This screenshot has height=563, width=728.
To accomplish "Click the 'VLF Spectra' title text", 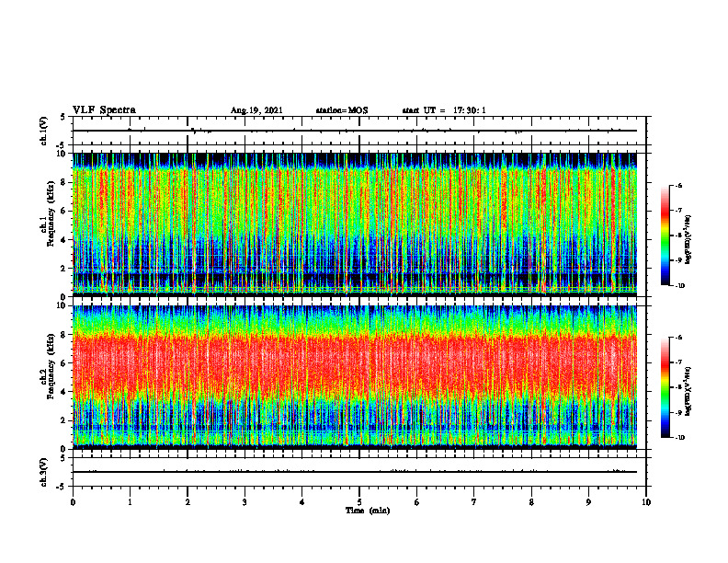I will click(104, 109).
